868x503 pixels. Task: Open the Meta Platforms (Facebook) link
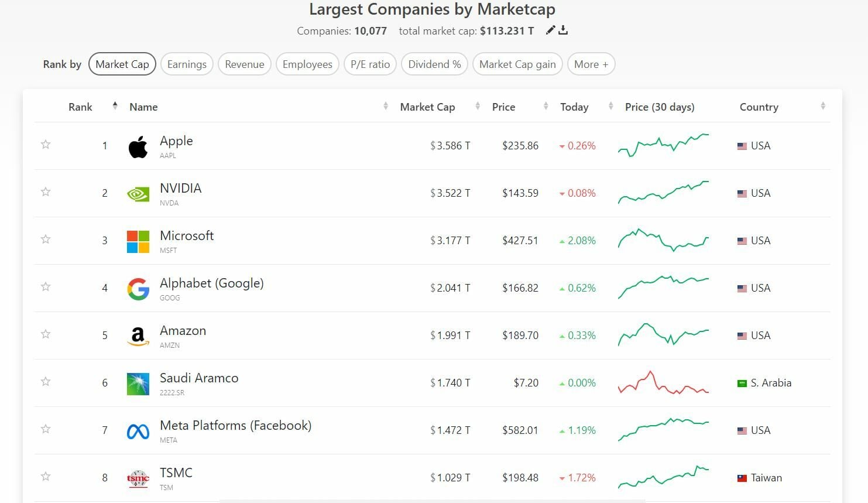[235, 426]
